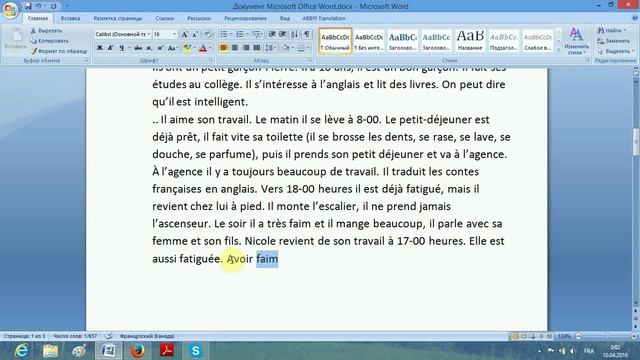The width and height of the screenshot is (640, 360).
Task: Open Изменить стили menu
Action: click(x=576, y=41)
